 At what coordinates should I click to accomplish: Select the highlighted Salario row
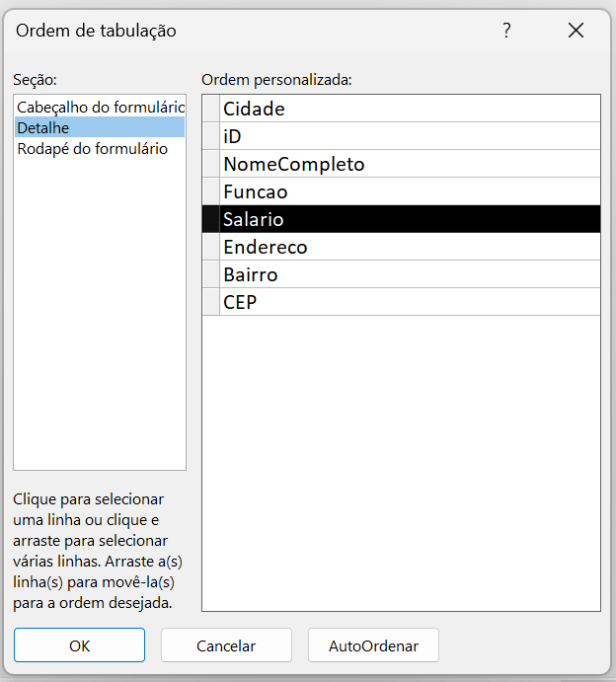pyautogui.click(x=254, y=219)
